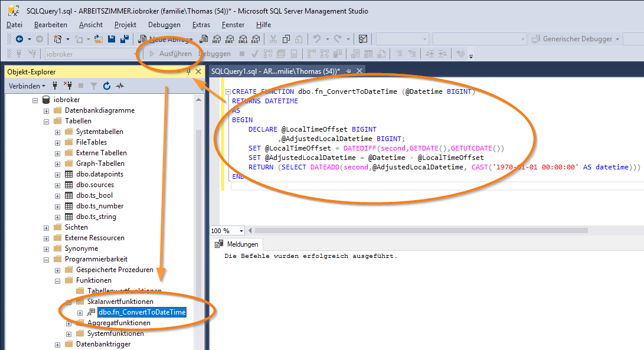The width and height of the screenshot is (644, 350).
Task: Open the Ansicht menu
Action: pos(91,25)
